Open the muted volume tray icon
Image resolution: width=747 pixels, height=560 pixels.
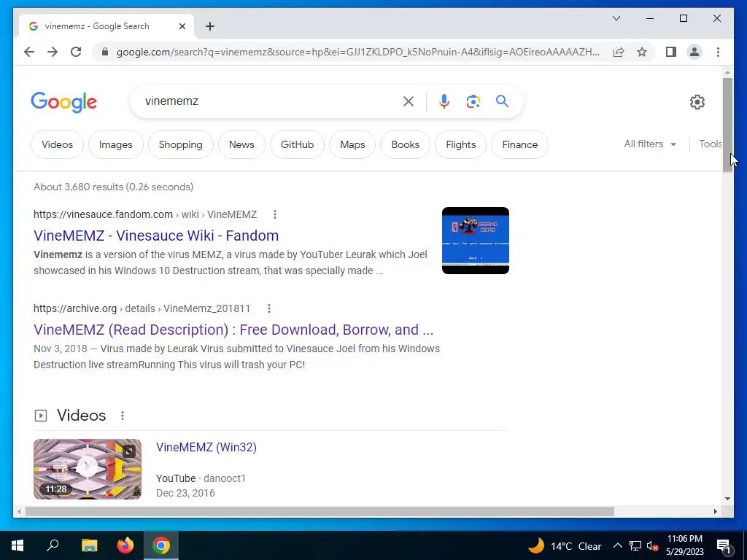pos(653,545)
